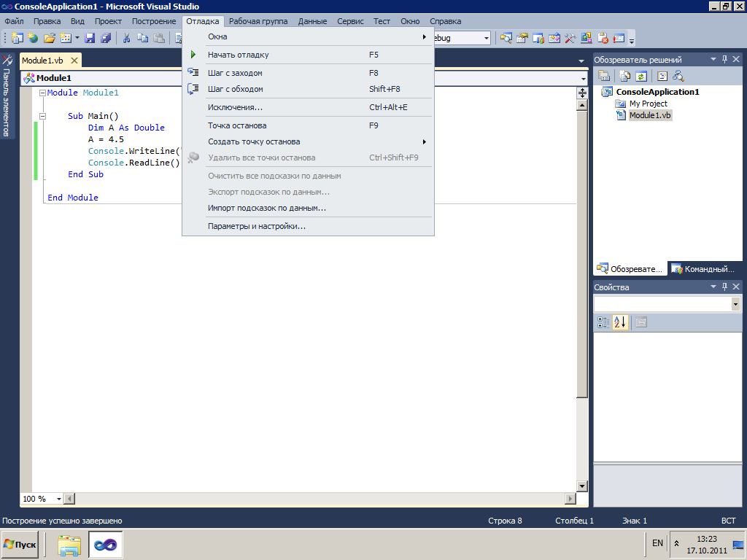This screenshot has width=747, height=560.
Task: Toggle alphabetical sort in Properties panel
Action: (620, 322)
